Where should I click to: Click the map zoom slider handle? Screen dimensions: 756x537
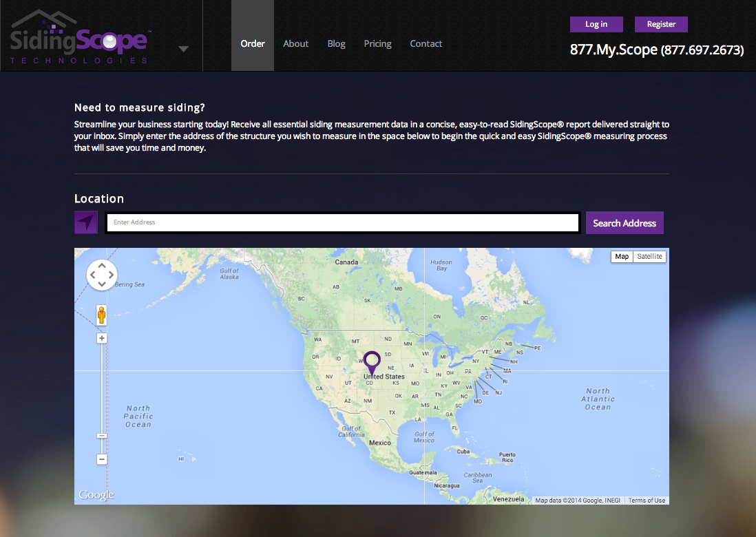(x=102, y=436)
